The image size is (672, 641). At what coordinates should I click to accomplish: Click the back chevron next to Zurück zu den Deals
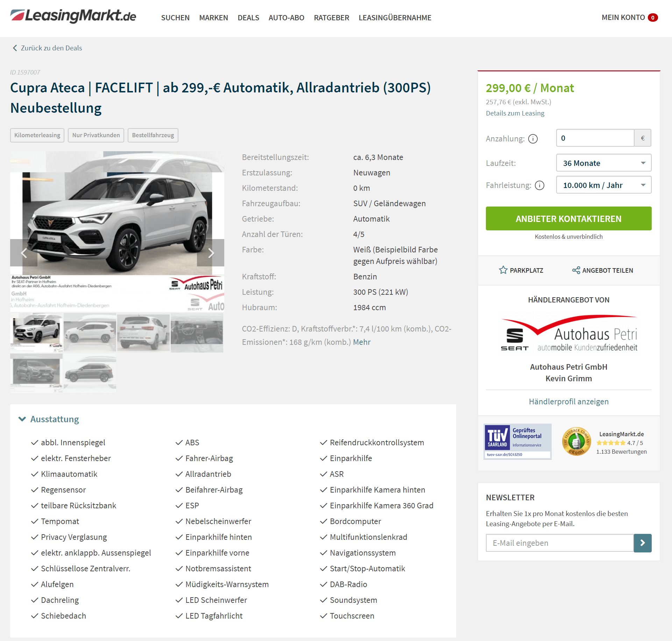[15, 48]
